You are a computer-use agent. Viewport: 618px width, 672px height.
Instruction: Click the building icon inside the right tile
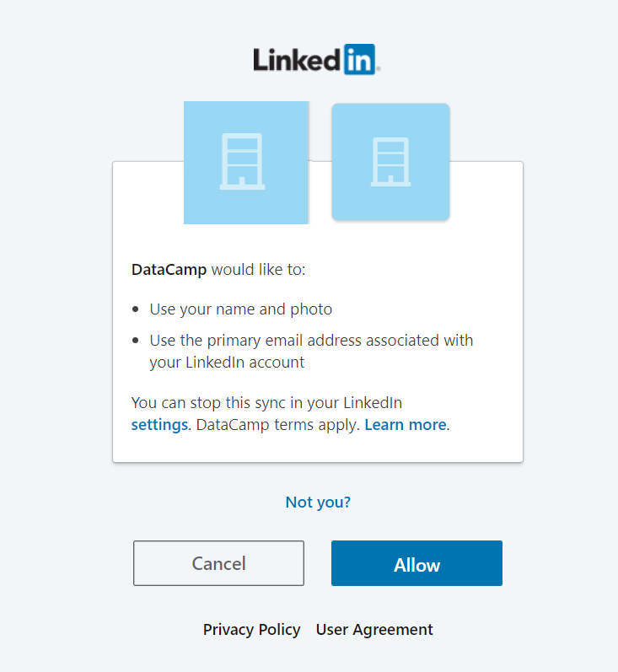pyautogui.click(x=390, y=162)
